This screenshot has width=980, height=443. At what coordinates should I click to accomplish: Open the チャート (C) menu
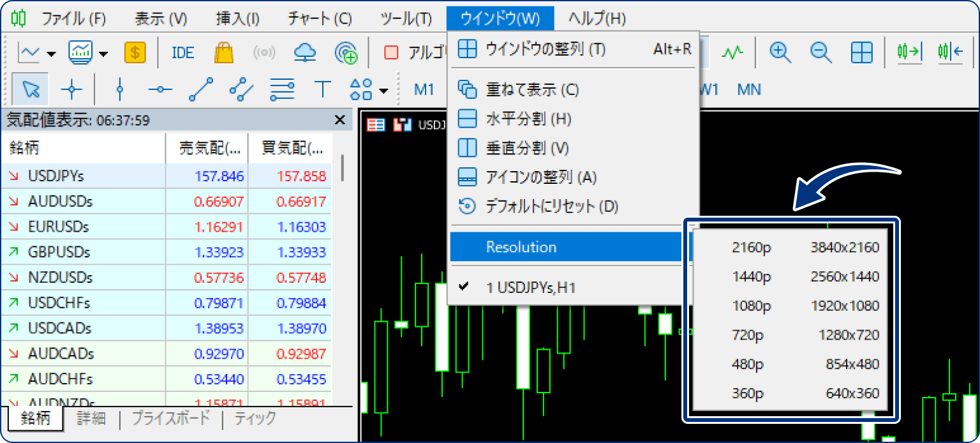click(x=320, y=19)
